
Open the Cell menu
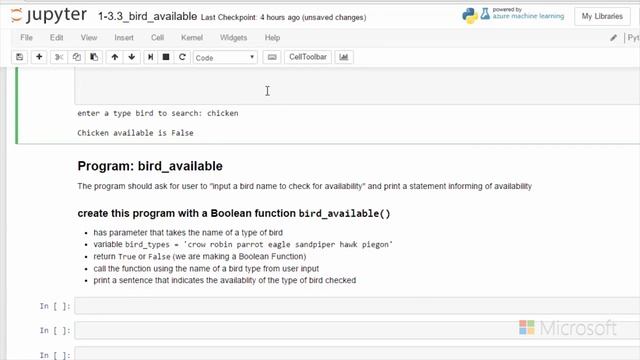[x=158, y=38]
